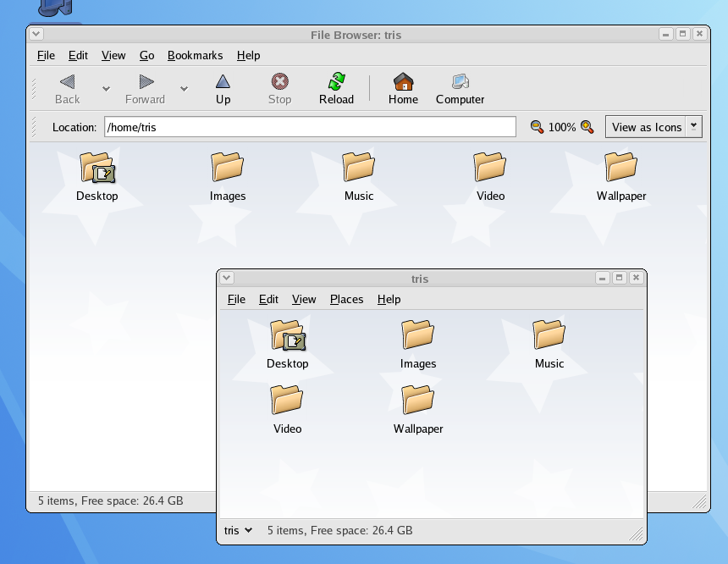Image resolution: width=728 pixels, height=564 pixels.
Task: Open the Places menu in tris window
Action: 346,299
